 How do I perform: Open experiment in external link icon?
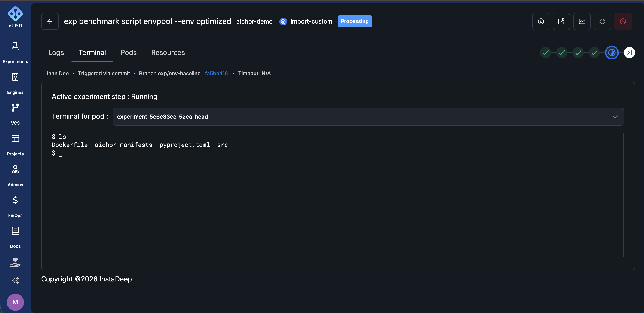[561, 21]
